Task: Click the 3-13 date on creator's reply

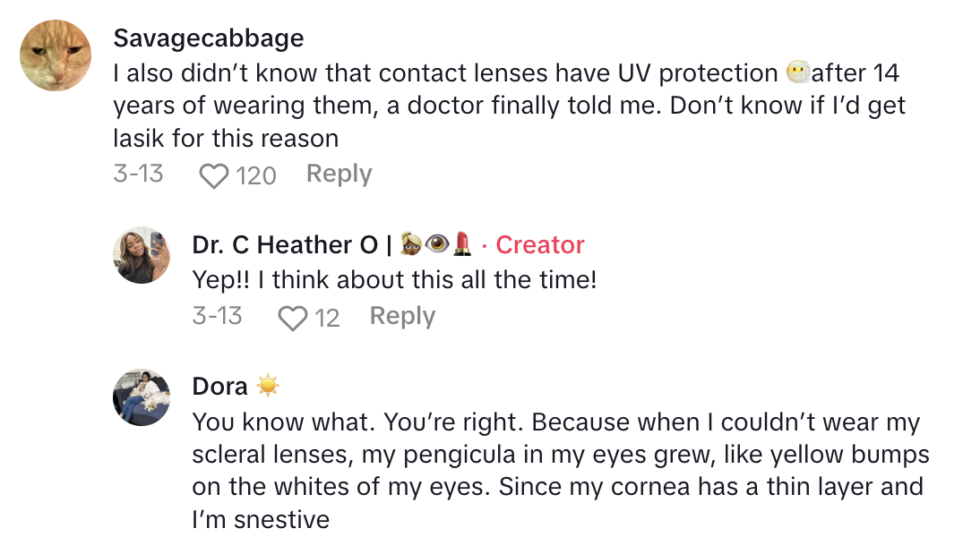Action: [217, 316]
